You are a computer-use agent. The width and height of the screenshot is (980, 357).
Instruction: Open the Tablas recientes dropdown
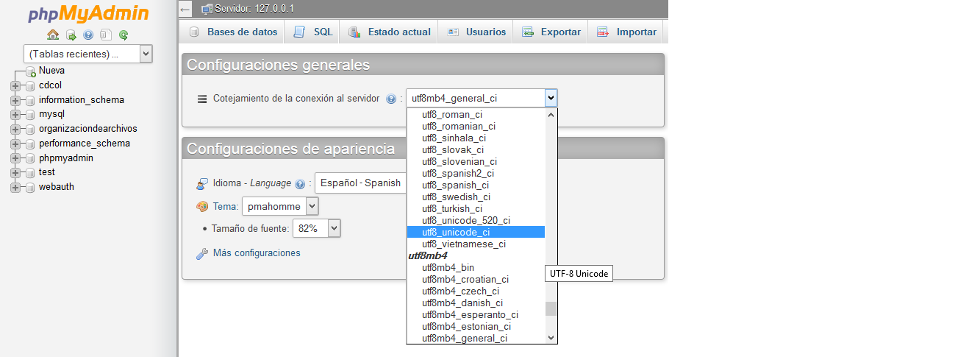coord(88,54)
